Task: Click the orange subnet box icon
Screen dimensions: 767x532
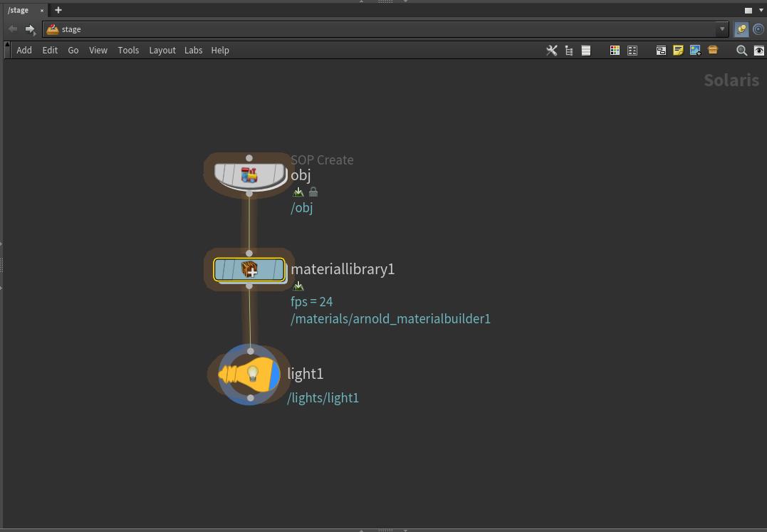Action: tap(713, 51)
